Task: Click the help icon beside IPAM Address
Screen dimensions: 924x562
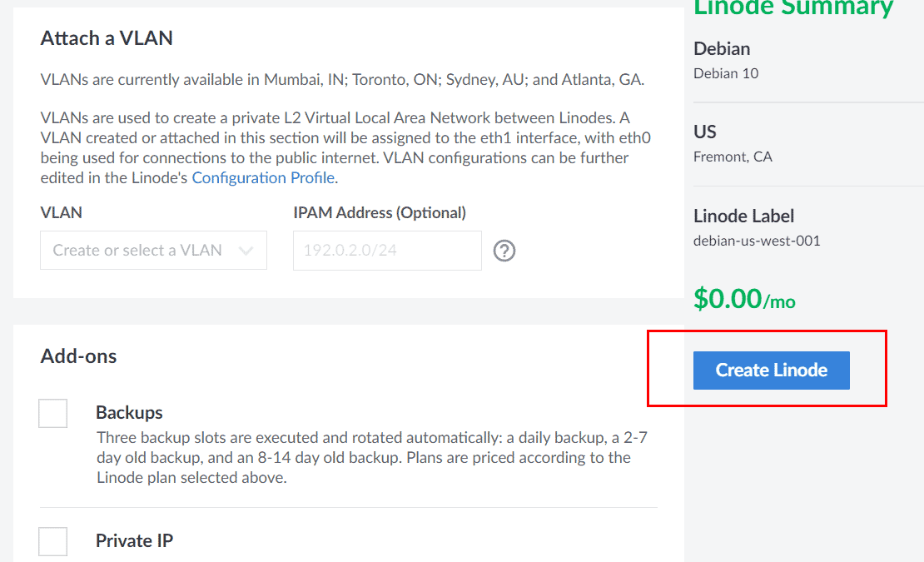Action: 504,251
